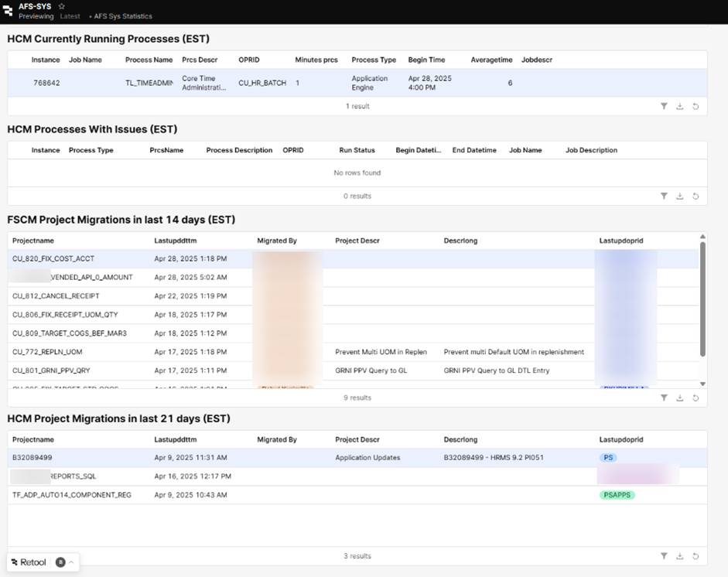
Task: Click the Retool badge button
Action: click(x=29, y=562)
